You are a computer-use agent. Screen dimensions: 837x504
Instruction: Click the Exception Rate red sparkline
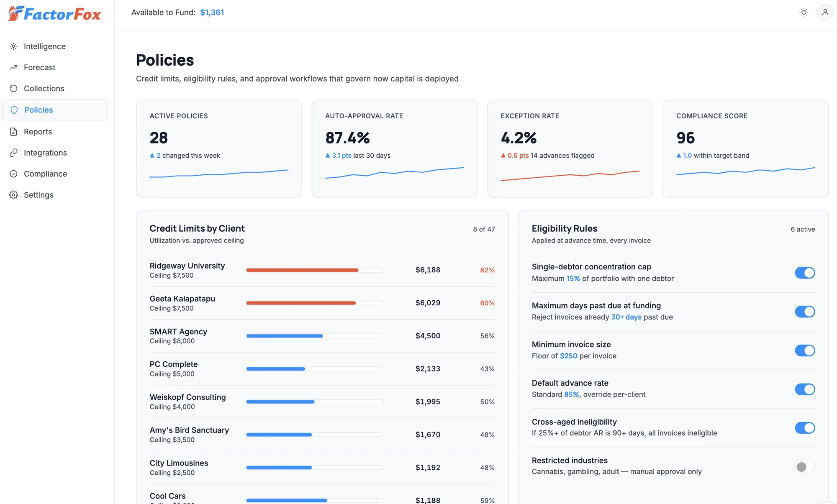[x=570, y=175]
